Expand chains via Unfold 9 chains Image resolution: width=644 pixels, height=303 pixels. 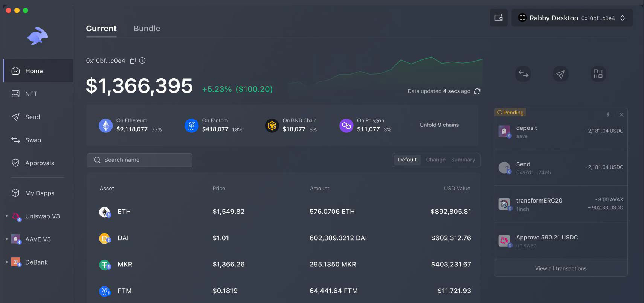[439, 125]
